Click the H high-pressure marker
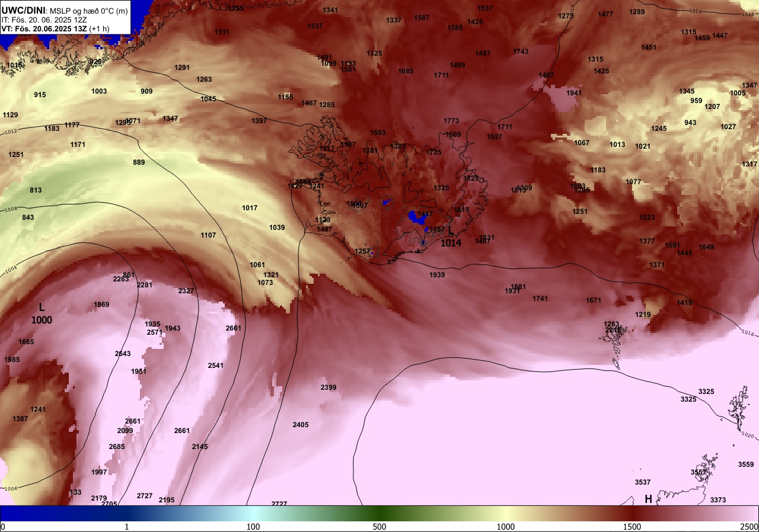Image resolution: width=759 pixels, height=532 pixels. (x=649, y=499)
